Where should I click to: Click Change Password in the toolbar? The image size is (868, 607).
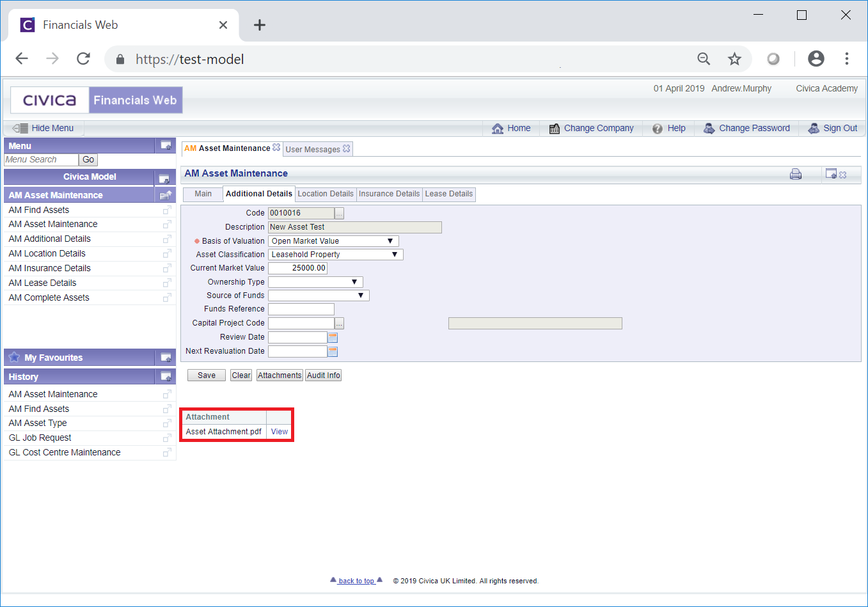[x=746, y=128]
